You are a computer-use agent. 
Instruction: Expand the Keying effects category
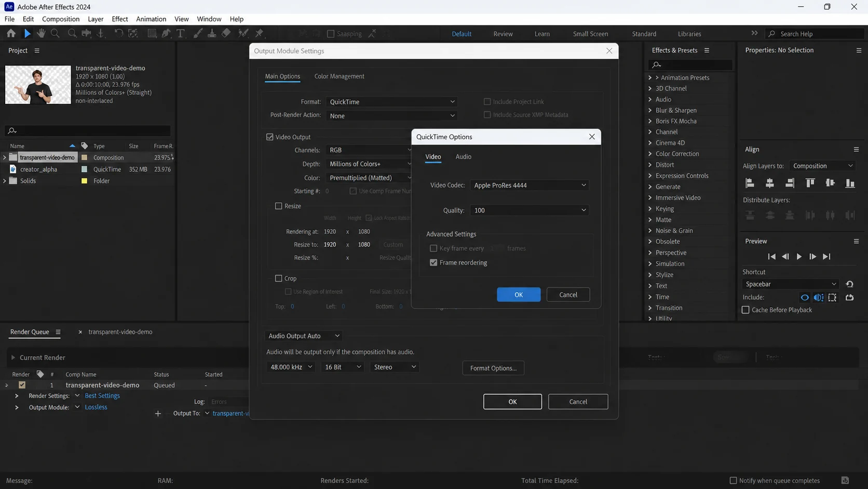coord(650,209)
